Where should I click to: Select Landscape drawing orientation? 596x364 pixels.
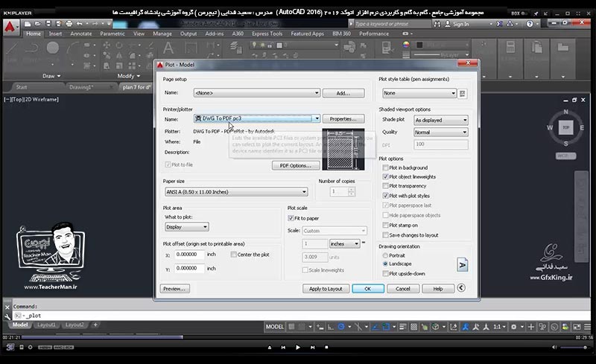(x=385, y=264)
